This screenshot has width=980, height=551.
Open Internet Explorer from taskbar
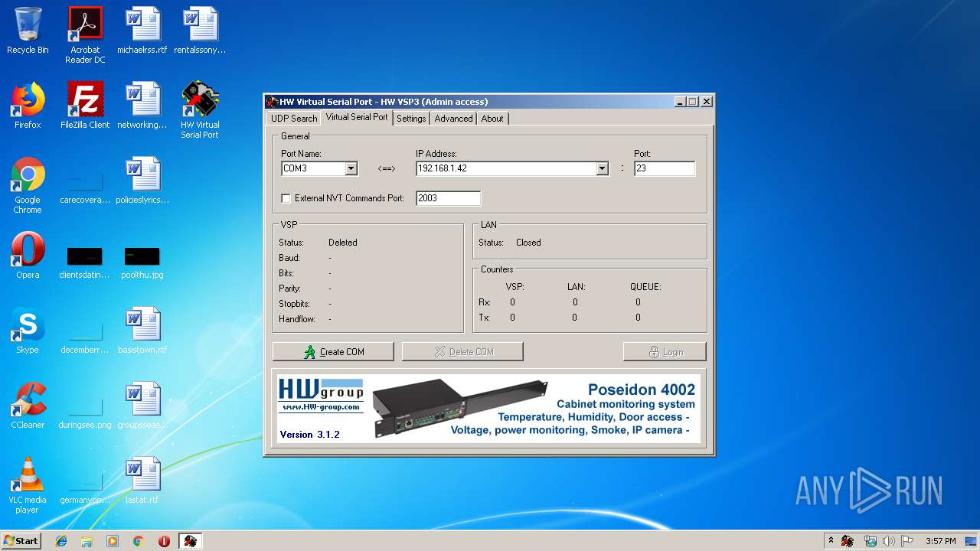click(61, 541)
